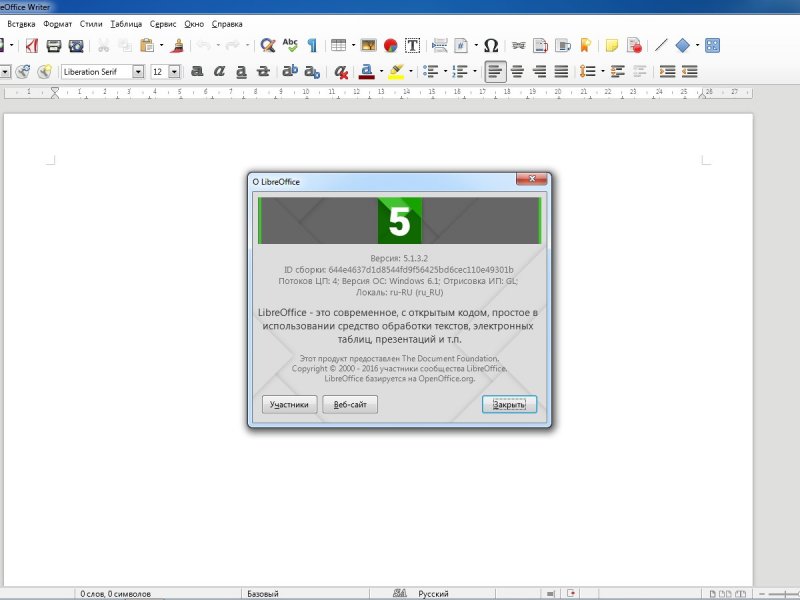Insert yellow comment note icon

612,46
